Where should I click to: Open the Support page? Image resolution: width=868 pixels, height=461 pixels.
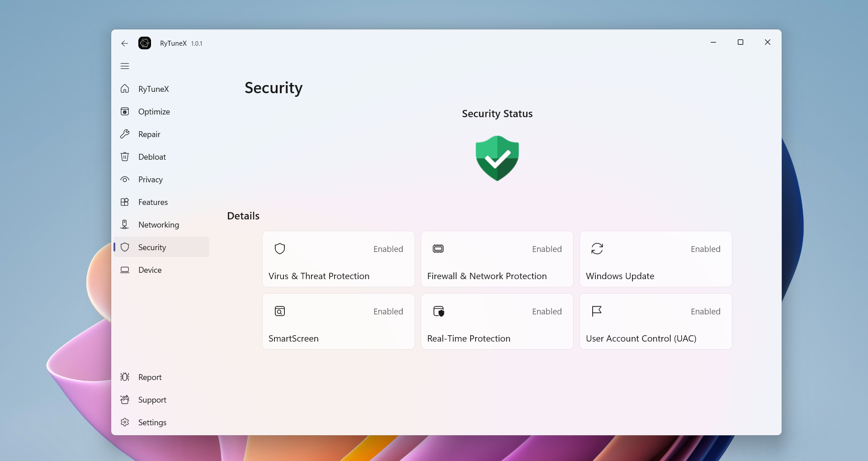[162, 399]
